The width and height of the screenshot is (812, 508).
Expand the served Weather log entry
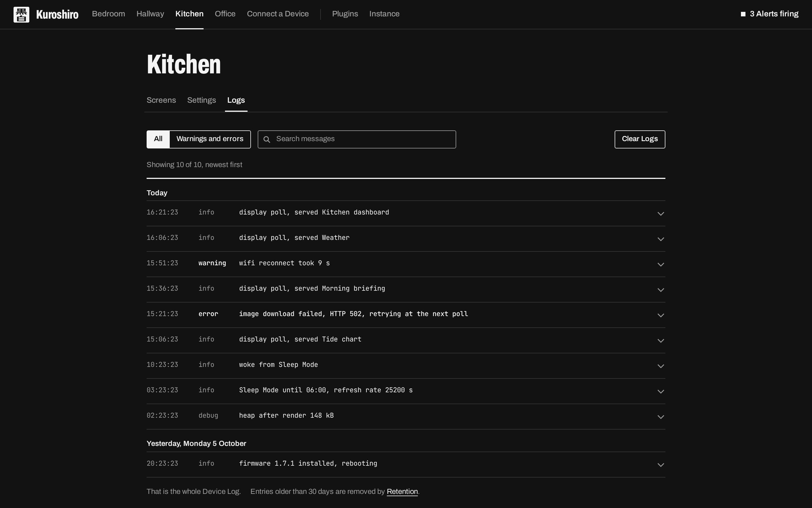click(x=406, y=239)
